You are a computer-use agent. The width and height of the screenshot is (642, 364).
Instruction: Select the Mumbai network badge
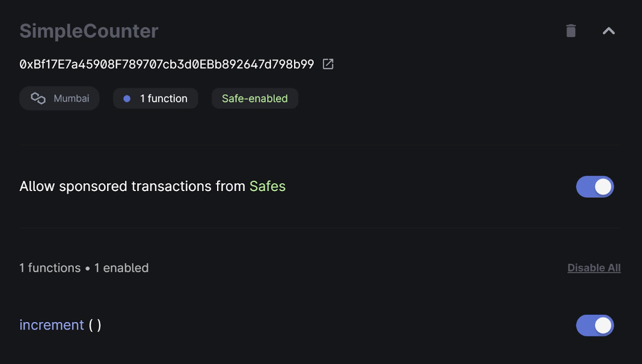(60, 98)
